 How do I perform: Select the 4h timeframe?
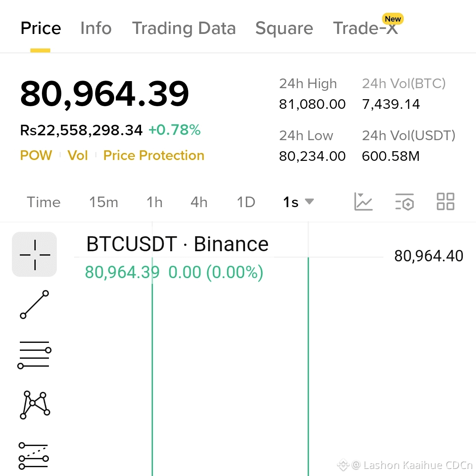point(199,202)
